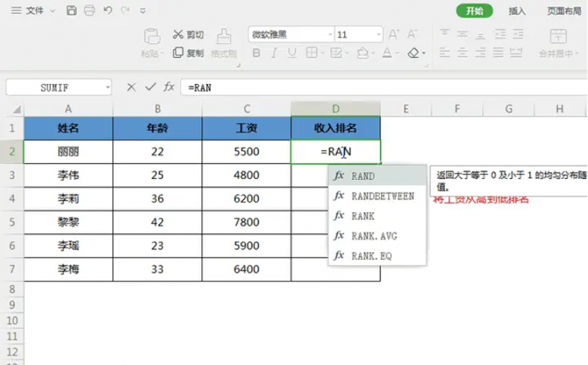Open the 合并居中 dropdown arrow

pos(577,53)
